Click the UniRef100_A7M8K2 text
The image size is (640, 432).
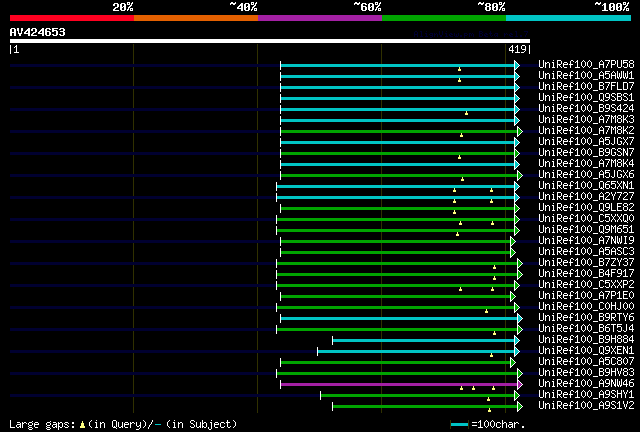click(586, 131)
